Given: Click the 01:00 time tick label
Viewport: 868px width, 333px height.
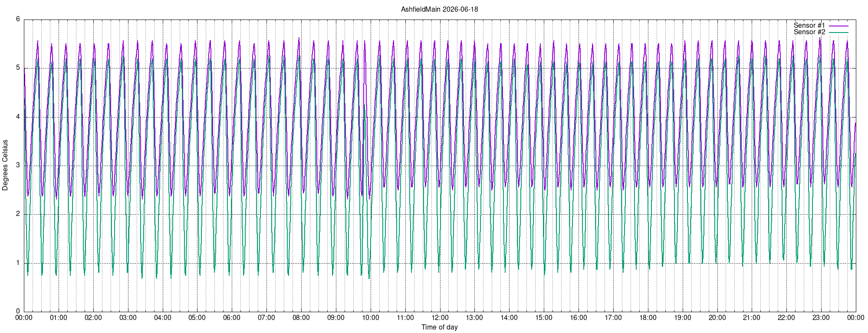Looking at the screenshot, I should click(x=59, y=318).
